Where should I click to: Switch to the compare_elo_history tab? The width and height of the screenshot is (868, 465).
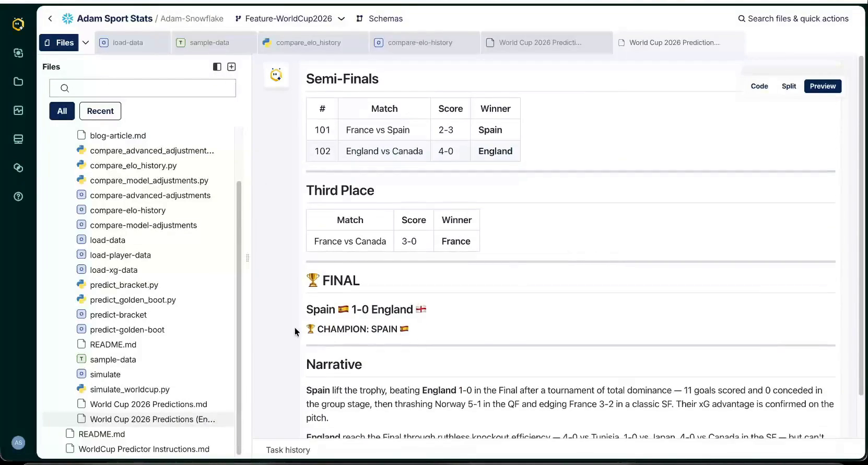click(314, 43)
